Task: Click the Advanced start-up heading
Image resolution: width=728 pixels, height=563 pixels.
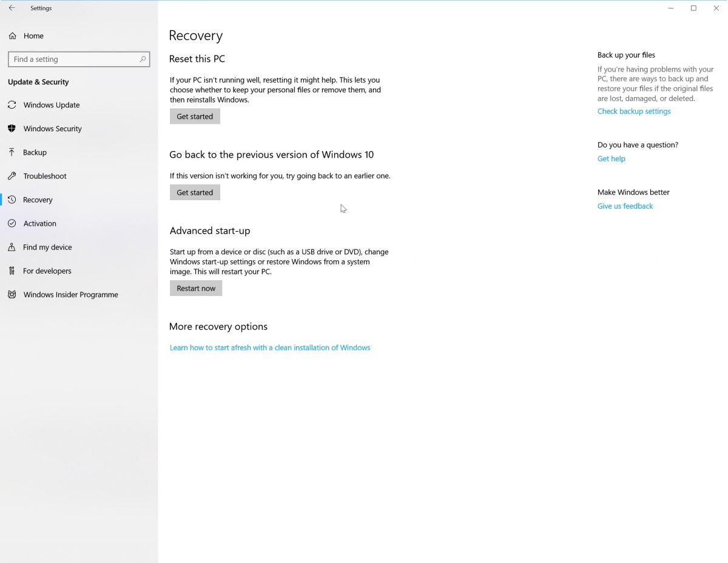Action: pos(210,231)
